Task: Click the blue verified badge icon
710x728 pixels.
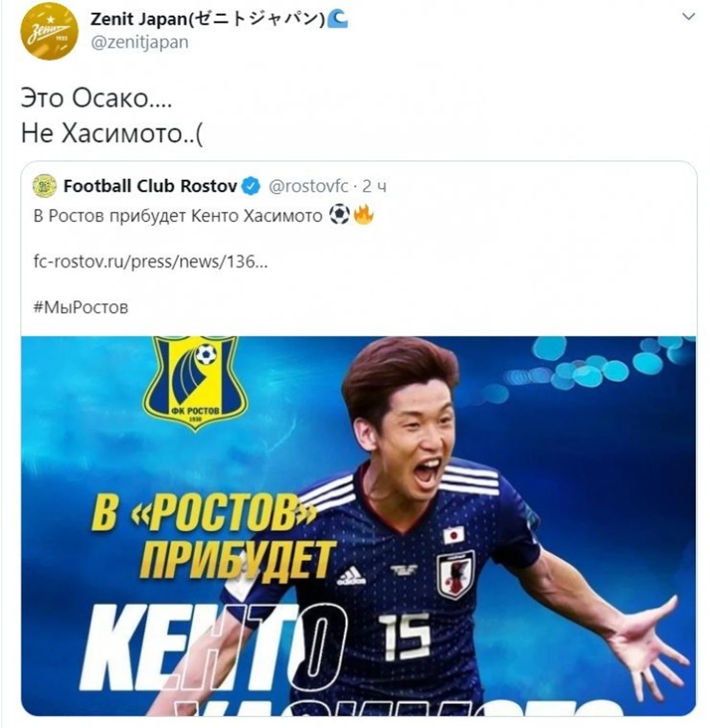Action: pos(251,186)
